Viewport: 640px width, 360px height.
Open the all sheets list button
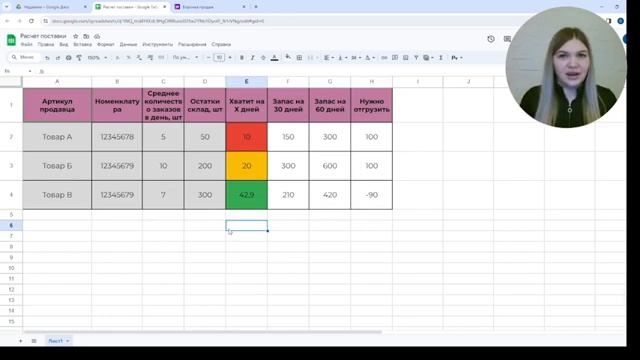[34, 341]
